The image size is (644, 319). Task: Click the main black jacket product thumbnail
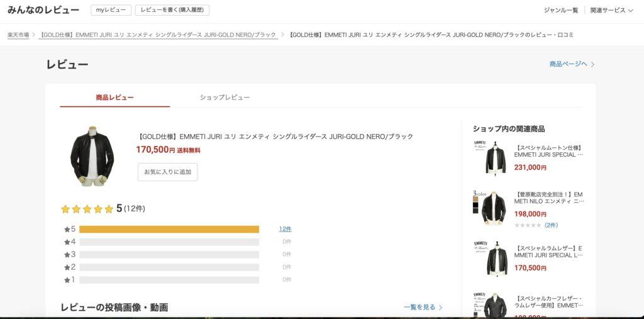pyautogui.click(x=92, y=156)
